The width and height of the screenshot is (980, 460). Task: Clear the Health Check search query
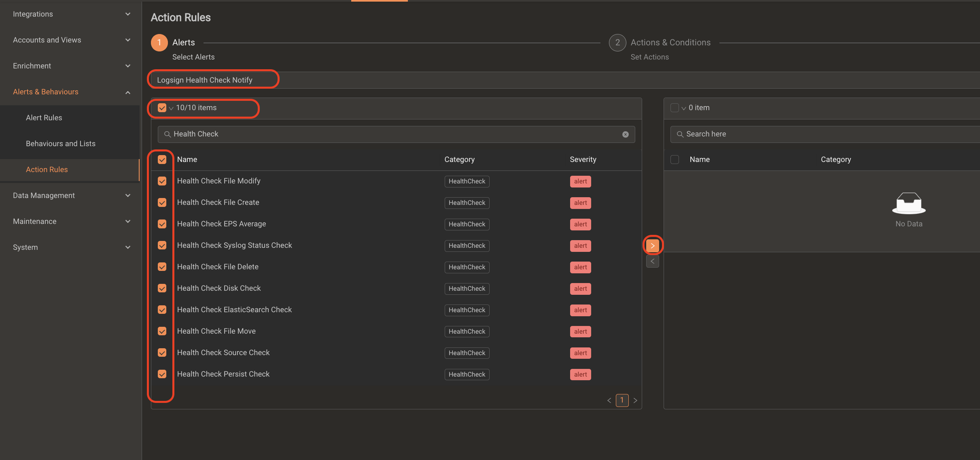[x=626, y=134]
